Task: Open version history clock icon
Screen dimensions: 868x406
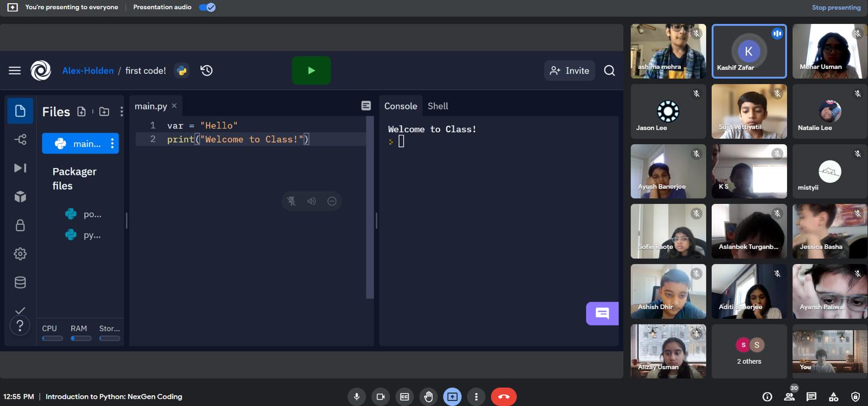Action: tap(206, 70)
